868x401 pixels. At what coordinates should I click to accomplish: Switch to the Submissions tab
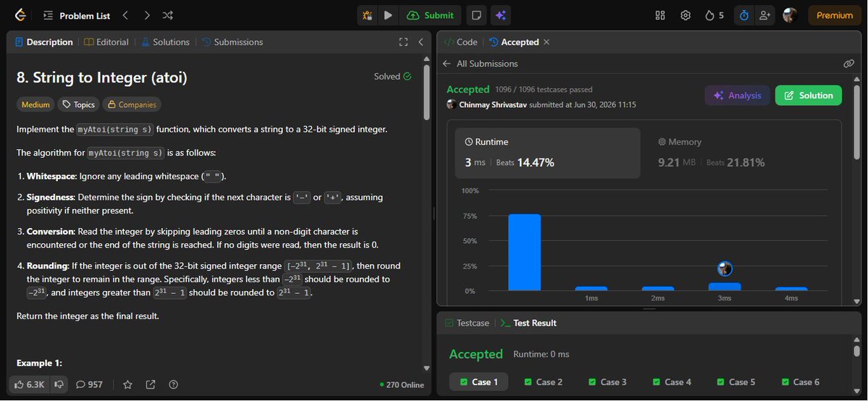[232, 42]
